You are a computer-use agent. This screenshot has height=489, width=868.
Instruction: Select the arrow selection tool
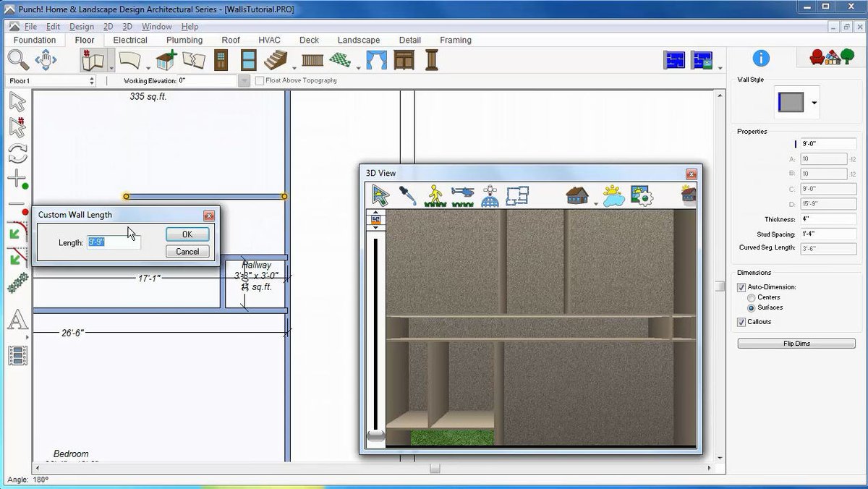17,102
